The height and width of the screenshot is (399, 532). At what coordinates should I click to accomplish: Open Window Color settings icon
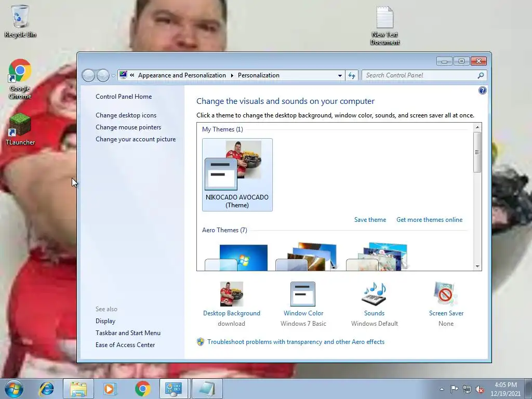303,294
